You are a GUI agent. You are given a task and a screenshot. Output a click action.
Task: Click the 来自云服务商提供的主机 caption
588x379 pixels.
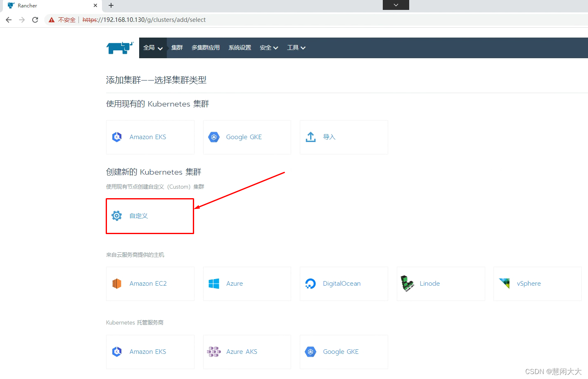[135, 255]
